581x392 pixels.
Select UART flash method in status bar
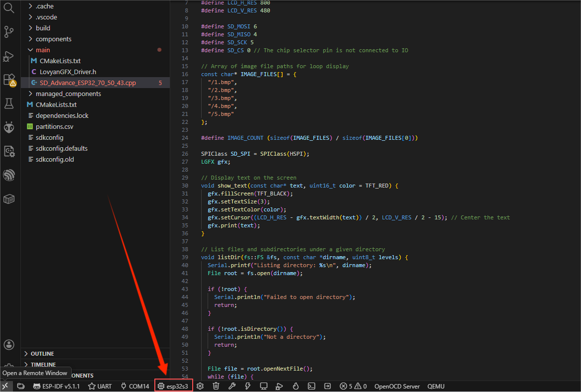pos(100,386)
